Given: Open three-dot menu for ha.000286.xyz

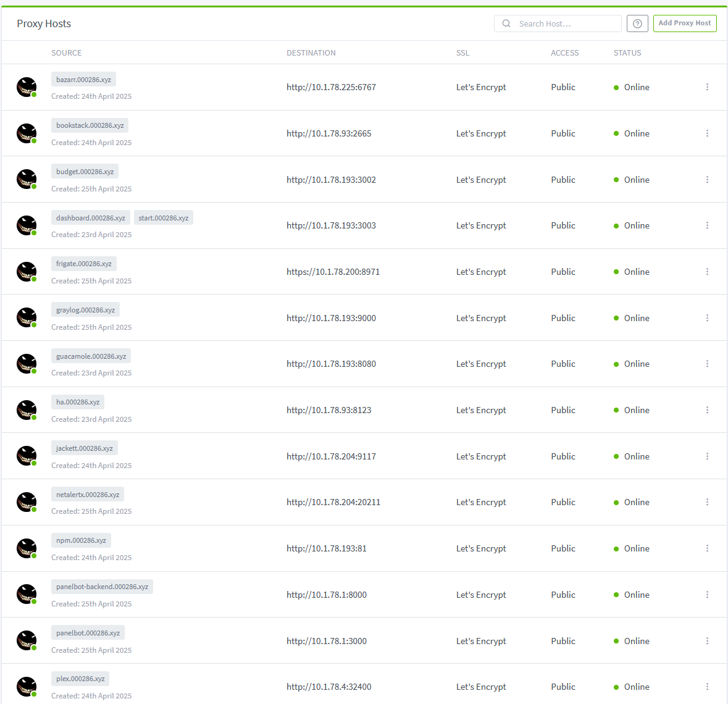Looking at the screenshot, I should tap(707, 410).
